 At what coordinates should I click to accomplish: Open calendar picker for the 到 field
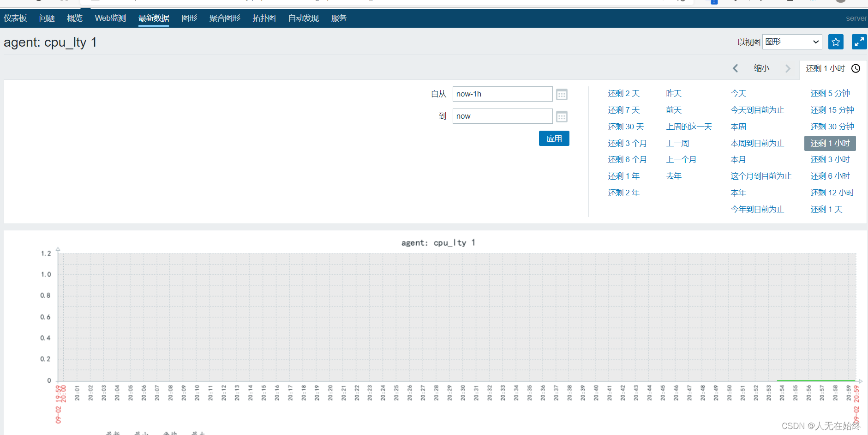tap(562, 117)
